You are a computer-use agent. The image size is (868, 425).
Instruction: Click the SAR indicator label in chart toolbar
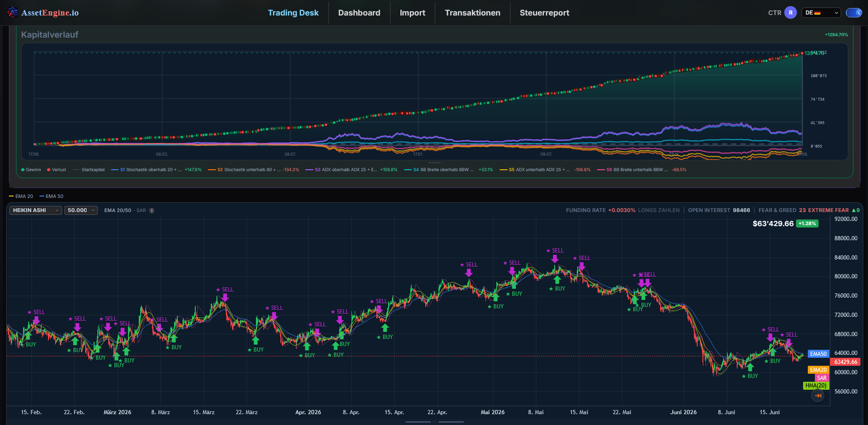click(x=141, y=211)
